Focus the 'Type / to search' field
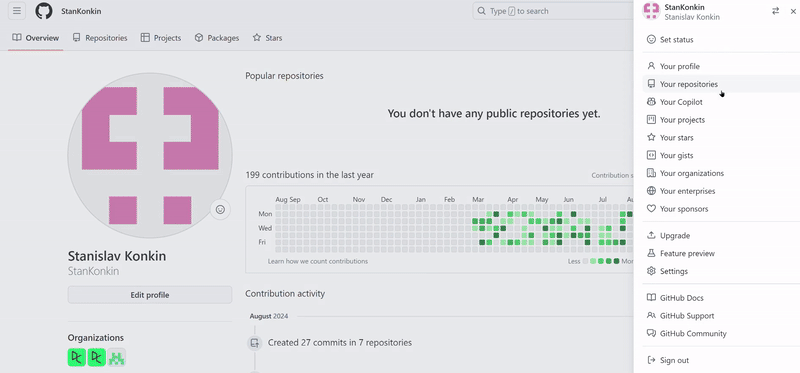This screenshot has width=800, height=373. pyautogui.click(x=553, y=11)
